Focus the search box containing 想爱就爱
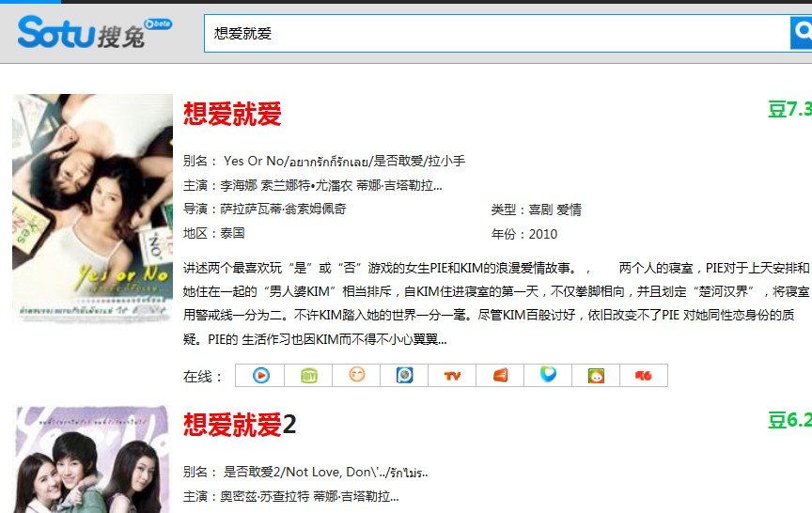The image size is (812, 513). tap(496, 33)
